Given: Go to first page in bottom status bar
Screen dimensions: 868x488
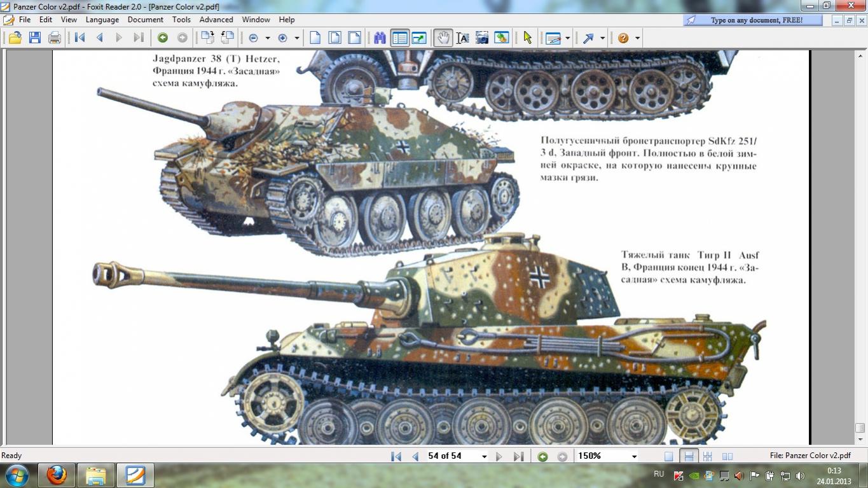Looking at the screenshot, I should click(396, 456).
